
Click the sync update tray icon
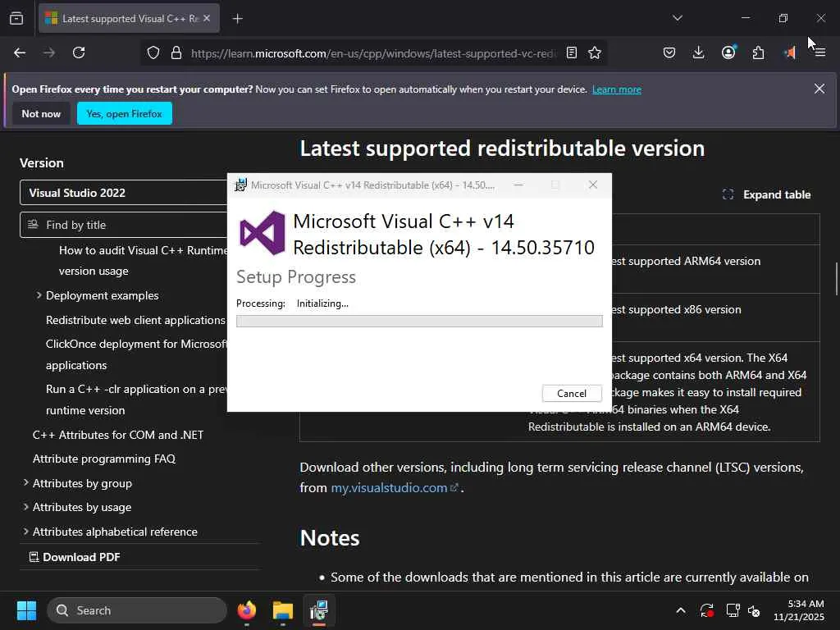click(706, 610)
